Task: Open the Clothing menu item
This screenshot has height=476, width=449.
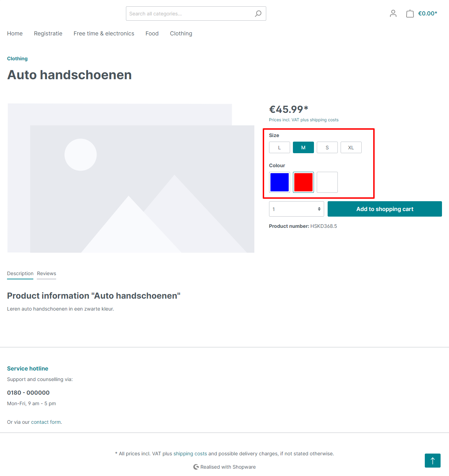Action: coord(181,33)
